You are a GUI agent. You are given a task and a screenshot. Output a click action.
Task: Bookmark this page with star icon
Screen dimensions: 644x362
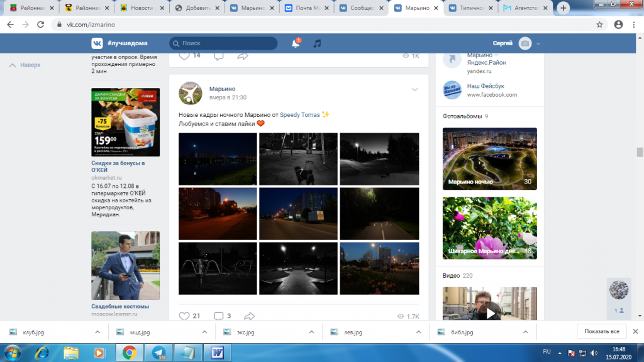click(x=599, y=25)
